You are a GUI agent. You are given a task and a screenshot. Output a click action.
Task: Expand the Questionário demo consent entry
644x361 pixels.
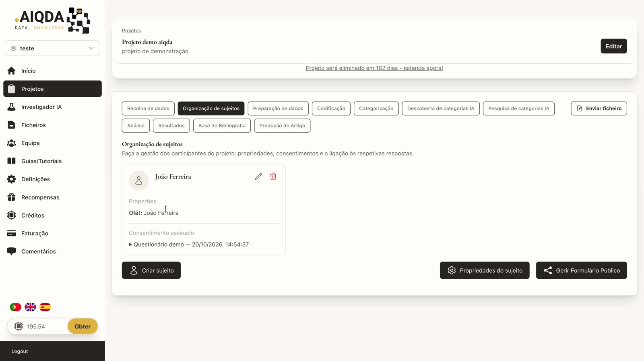pos(189,245)
